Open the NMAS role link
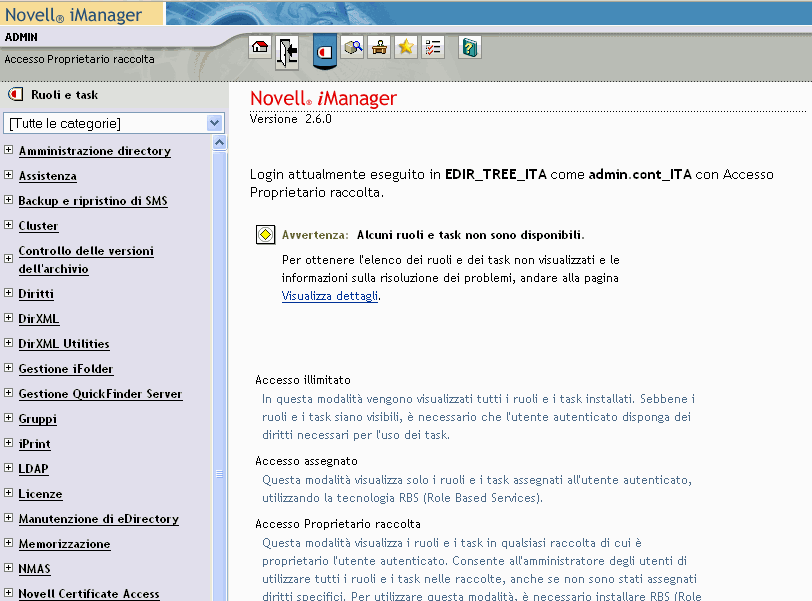 point(35,569)
